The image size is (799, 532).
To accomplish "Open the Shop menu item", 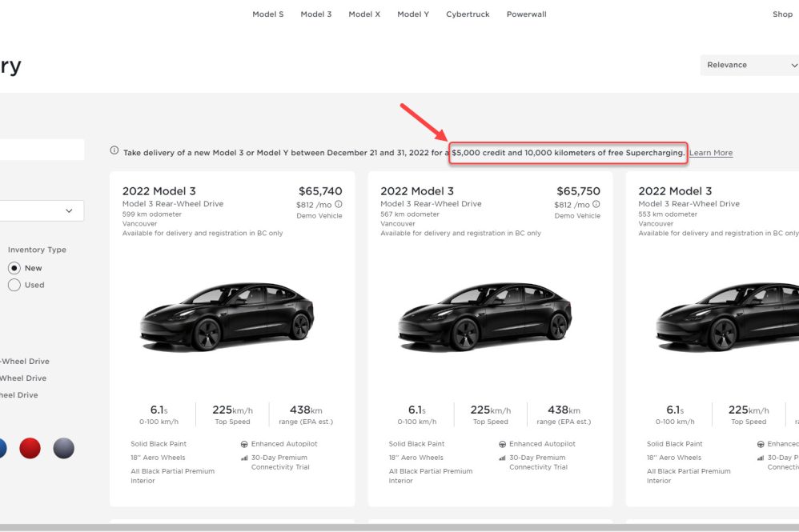I will pos(781,14).
